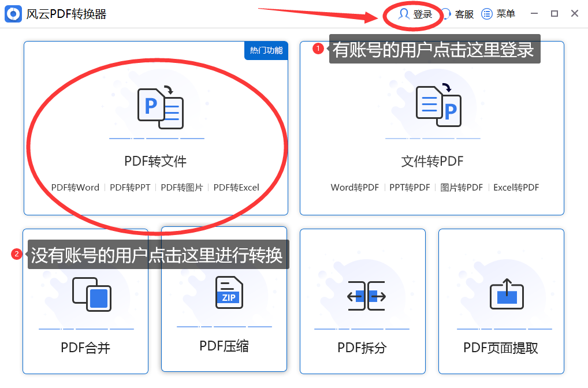Minimize the converter window

coord(534,14)
